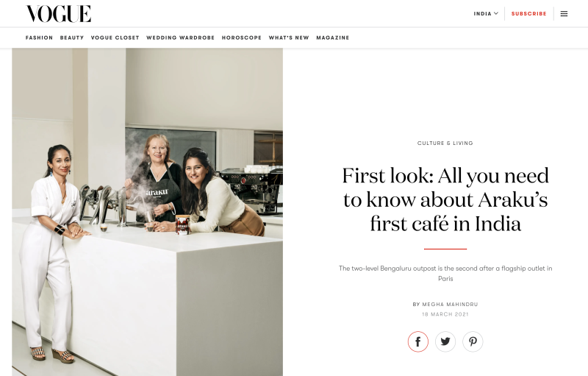Pin the article on Pinterest
Image resolution: width=588 pixels, height=376 pixels.
[473, 341]
